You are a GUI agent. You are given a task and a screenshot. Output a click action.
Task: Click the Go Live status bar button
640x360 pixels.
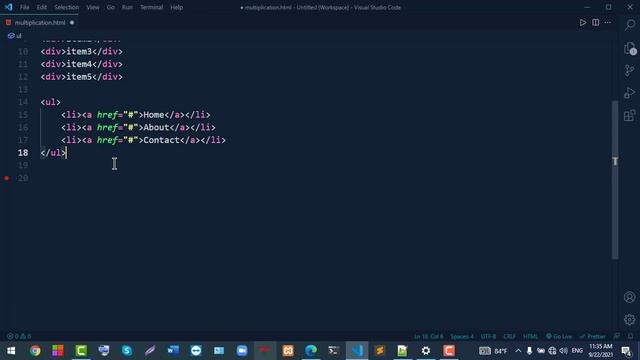coord(559,336)
